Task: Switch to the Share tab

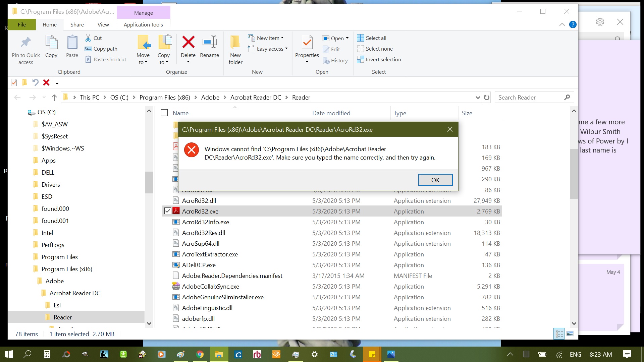Action: point(77,24)
